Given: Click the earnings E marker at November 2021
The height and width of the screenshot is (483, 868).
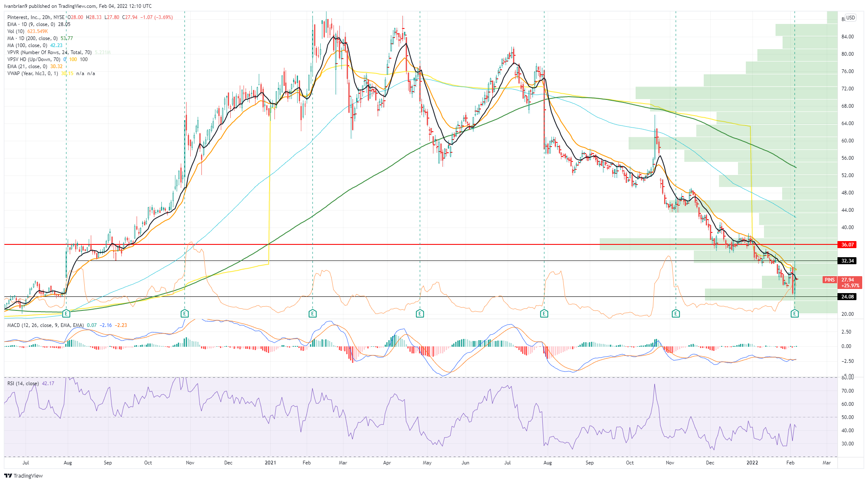Looking at the screenshot, I should 676,314.
